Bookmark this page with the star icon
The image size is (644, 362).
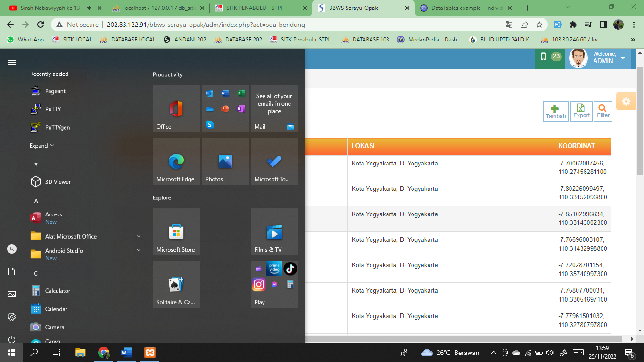(x=539, y=25)
